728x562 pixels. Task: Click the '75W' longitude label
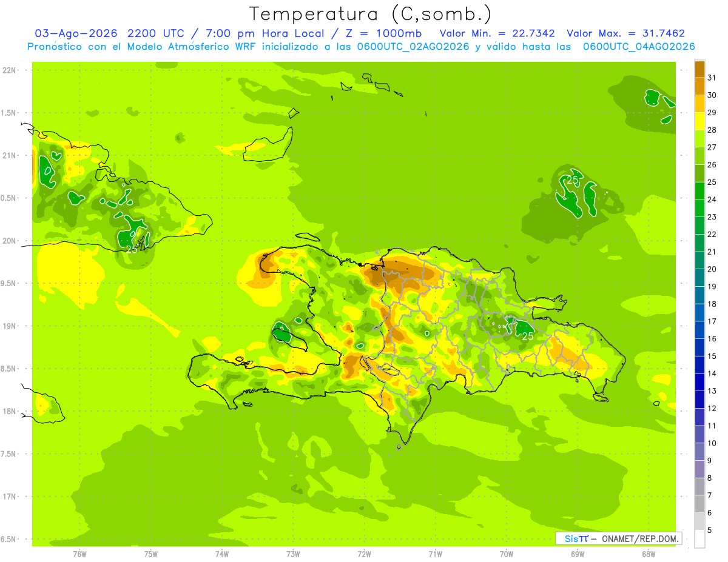tap(150, 554)
